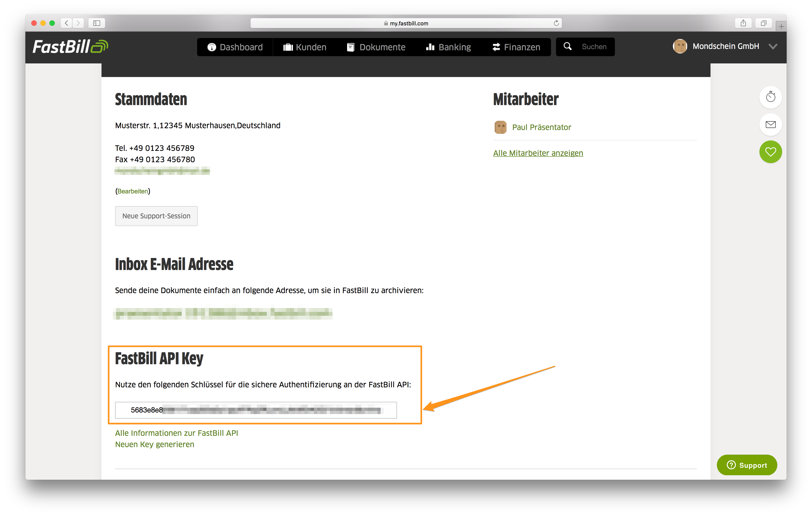Image resolution: width=812 pixels, height=516 pixels.
Task: Go back in browser history
Action: point(66,23)
